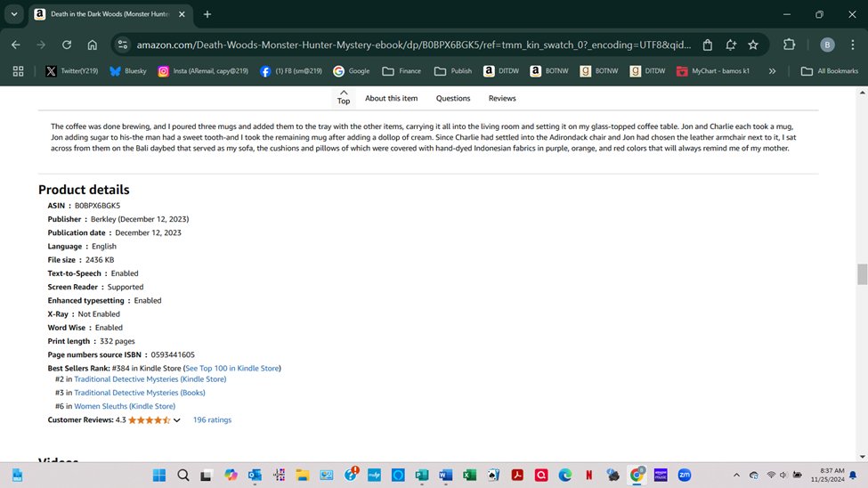This screenshot has width=868, height=488.
Task: Open Windows Start menu
Action: [159, 476]
